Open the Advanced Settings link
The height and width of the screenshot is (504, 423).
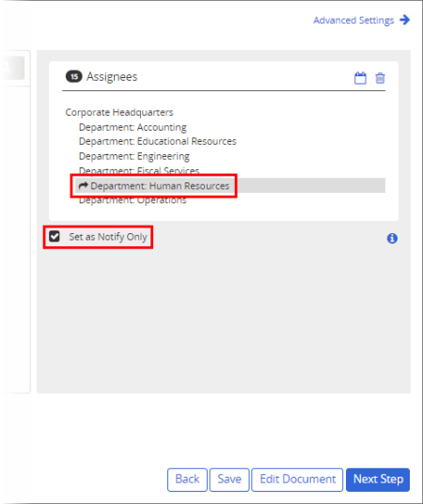353,21
